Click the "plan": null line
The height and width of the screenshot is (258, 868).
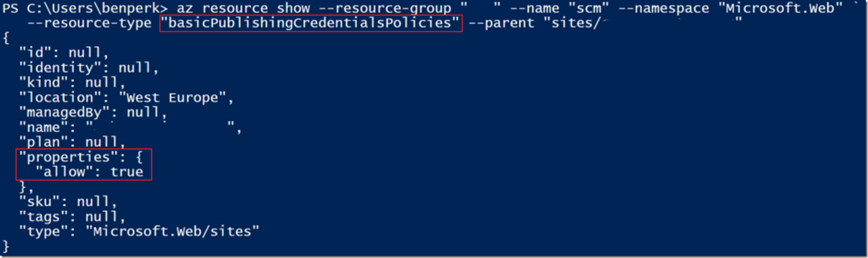click(x=73, y=142)
